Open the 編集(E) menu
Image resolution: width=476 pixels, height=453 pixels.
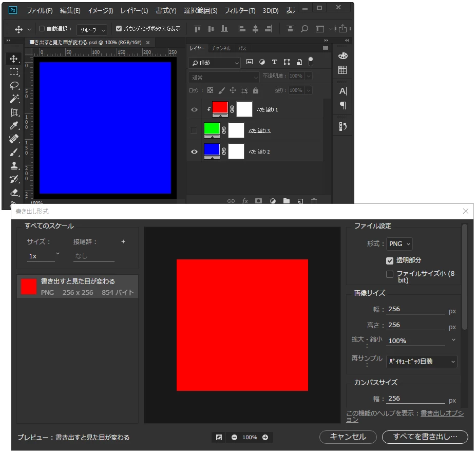click(x=70, y=11)
